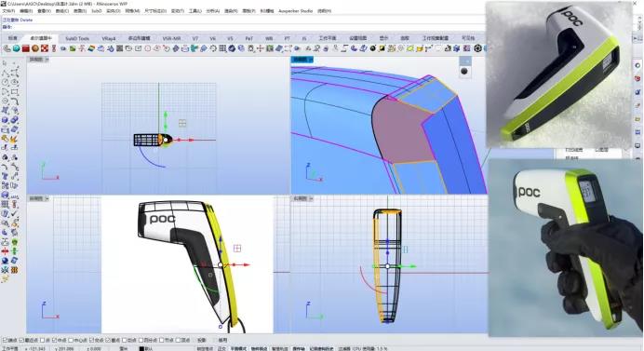The image size is (644, 351).
Task: Open the SubD menu in menu bar
Action: (x=96, y=11)
